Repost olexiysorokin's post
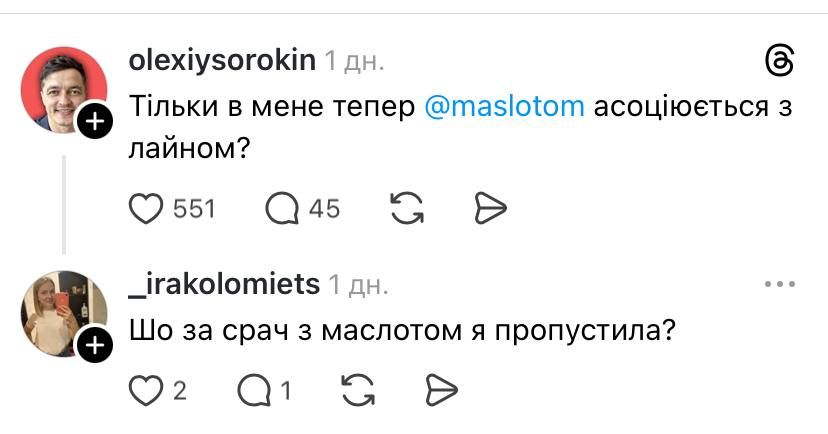Image resolution: width=828 pixels, height=434 pixels. pyautogui.click(x=404, y=208)
